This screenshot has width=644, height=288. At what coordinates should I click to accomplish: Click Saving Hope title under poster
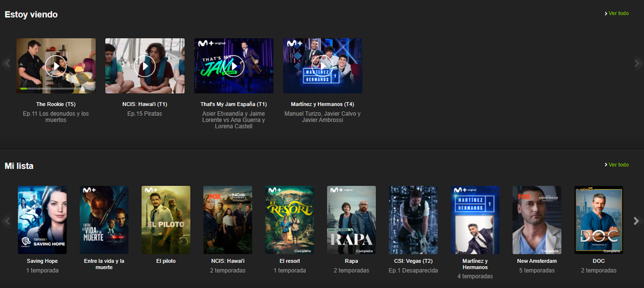coord(43,262)
